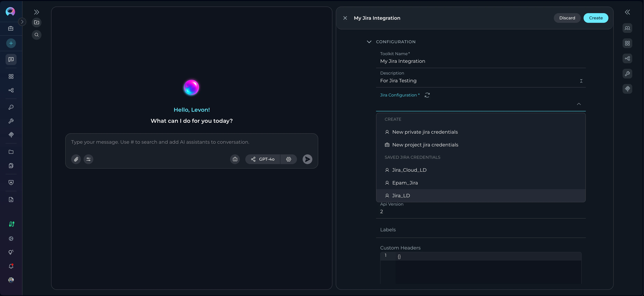Click the attach file paperclip in chat input
The image size is (644, 296).
pyautogui.click(x=76, y=159)
